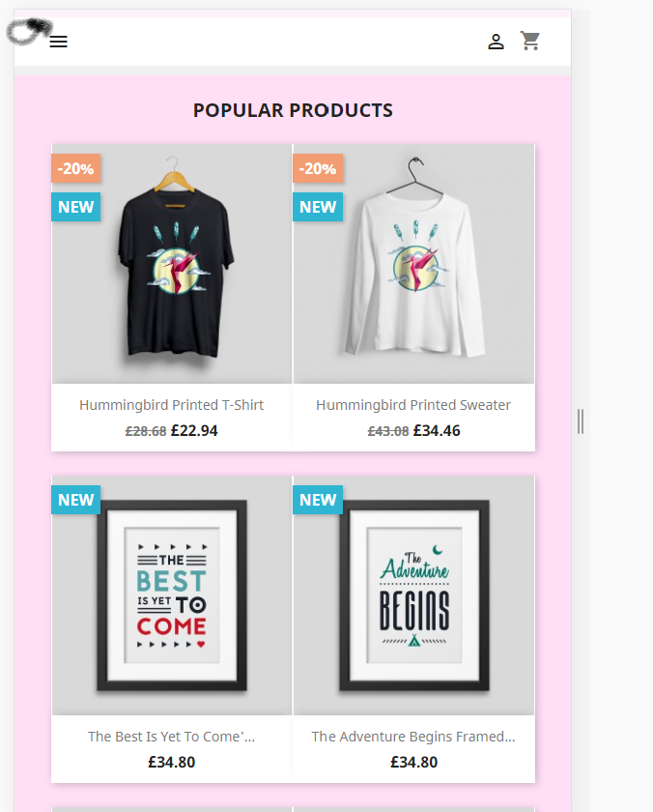Open the Hummingbird Printed Sweater product image
Image resolution: width=653 pixels, height=812 pixels.
click(414, 264)
